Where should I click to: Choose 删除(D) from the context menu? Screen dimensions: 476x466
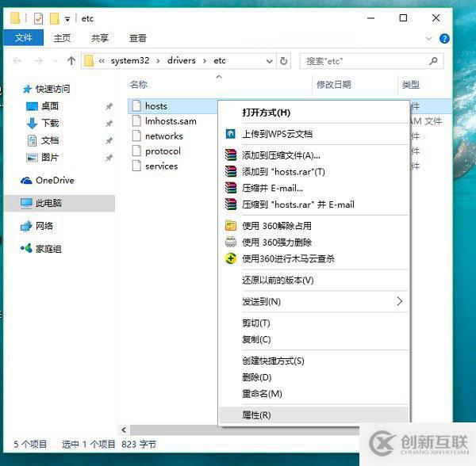click(314, 377)
